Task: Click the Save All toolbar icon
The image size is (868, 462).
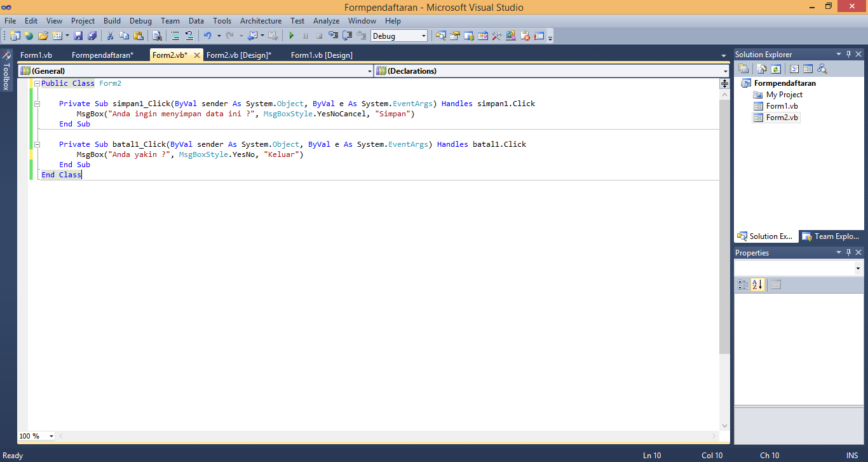Action: click(x=93, y=36)
